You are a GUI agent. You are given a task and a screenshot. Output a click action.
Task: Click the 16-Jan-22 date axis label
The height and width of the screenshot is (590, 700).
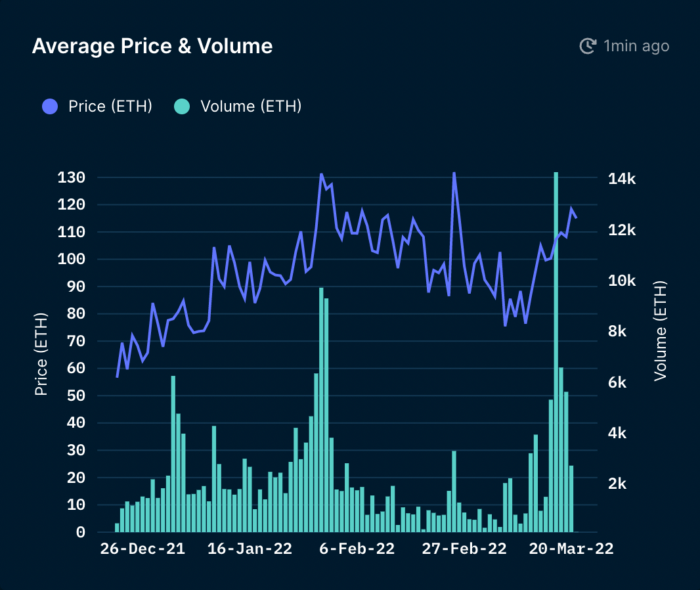250,549
